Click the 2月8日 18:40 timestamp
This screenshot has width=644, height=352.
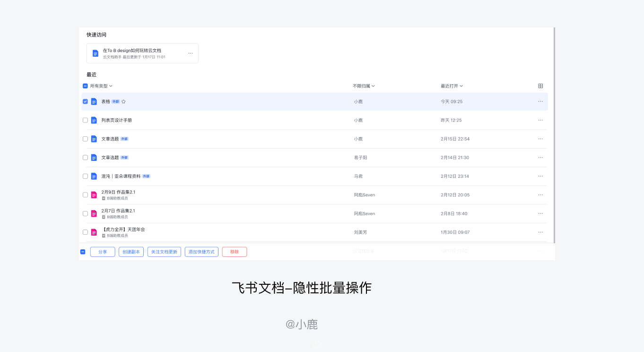pos(454,214)
